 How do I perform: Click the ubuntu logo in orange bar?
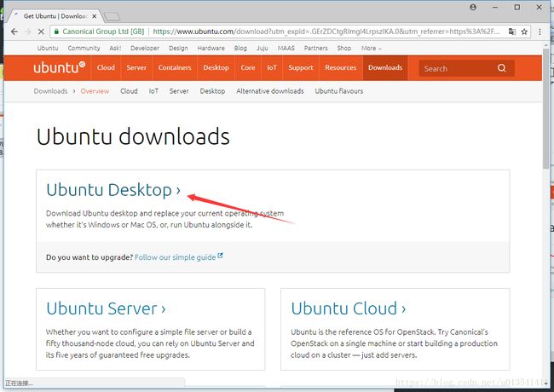click(60, 67)
